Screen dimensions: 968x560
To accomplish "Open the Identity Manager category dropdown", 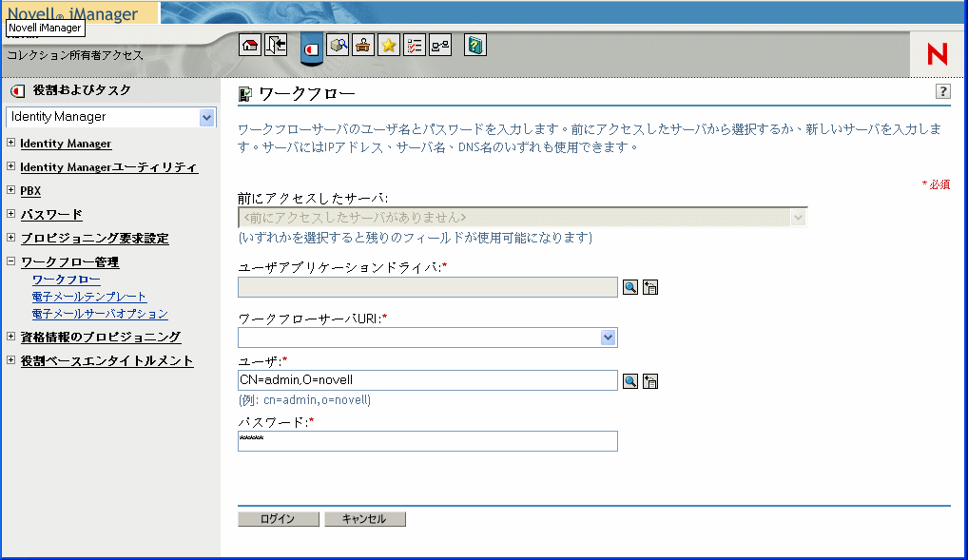I will pos(206,117).
